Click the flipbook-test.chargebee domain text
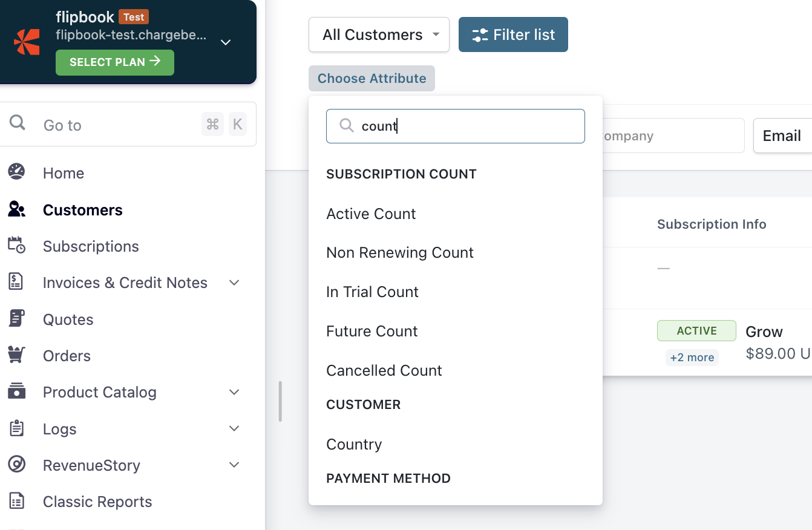 pos(131,35)
